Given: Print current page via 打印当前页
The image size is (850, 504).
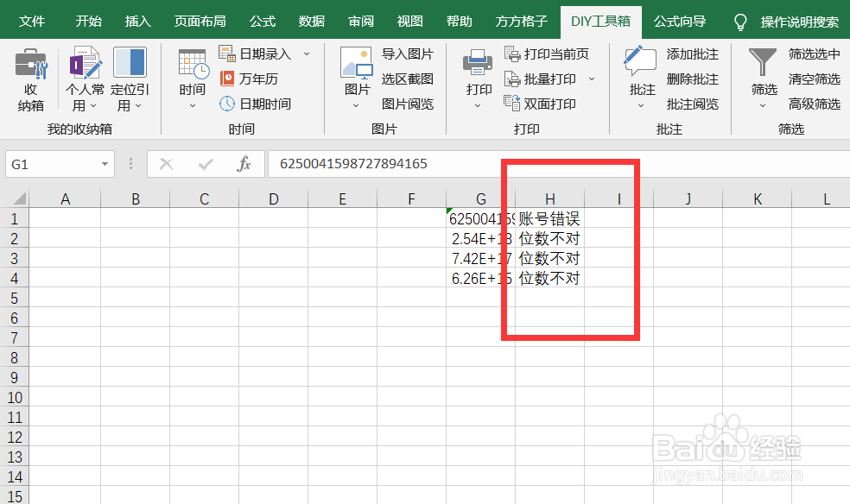Looking at the screenshot, I should pos(549,54).
